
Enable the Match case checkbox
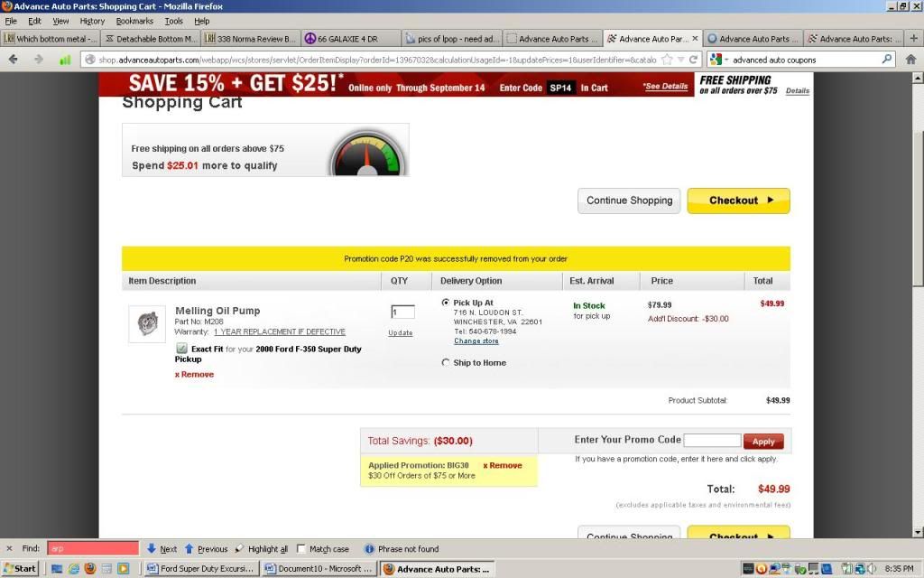point(301,548)
